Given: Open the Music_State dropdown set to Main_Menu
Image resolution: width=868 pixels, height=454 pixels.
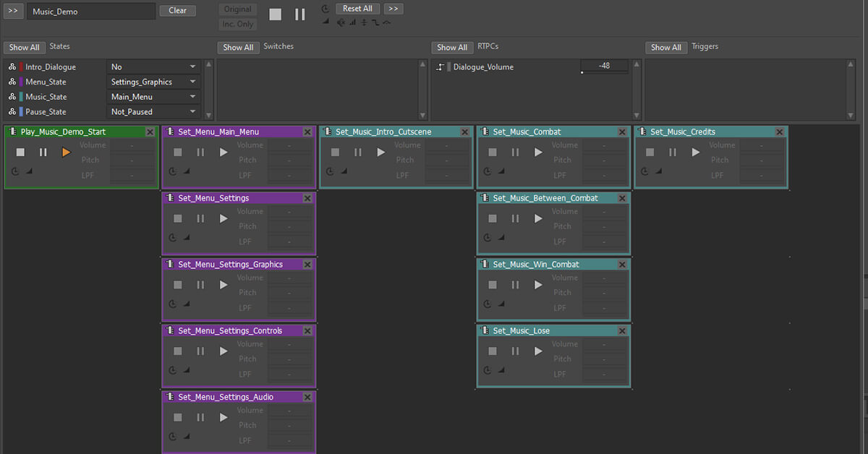Looking at the screenshot, I should (x=153, y=96).
